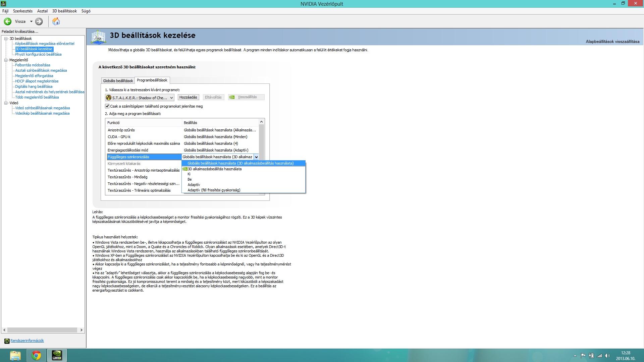This screenshot has height=362, width=644.
Task: Open Rendszerinformációk link
Action: click(x=27, y=341)
